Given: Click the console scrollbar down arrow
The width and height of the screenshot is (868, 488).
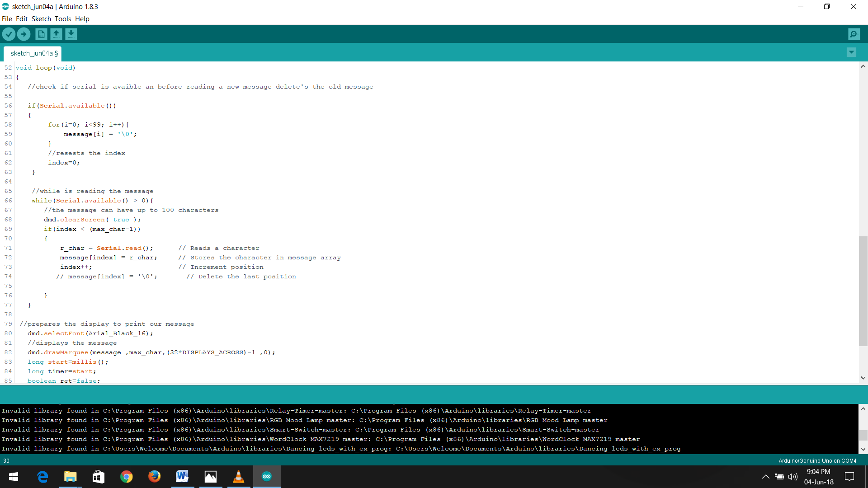Looking at the screenshot, I should (x=863, y=449).
